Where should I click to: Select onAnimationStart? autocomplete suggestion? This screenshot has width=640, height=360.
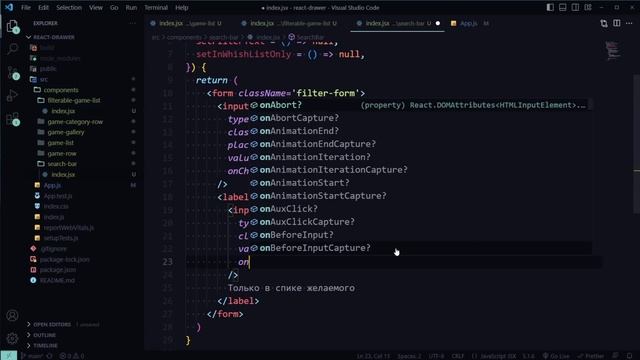tap(420, 183)
